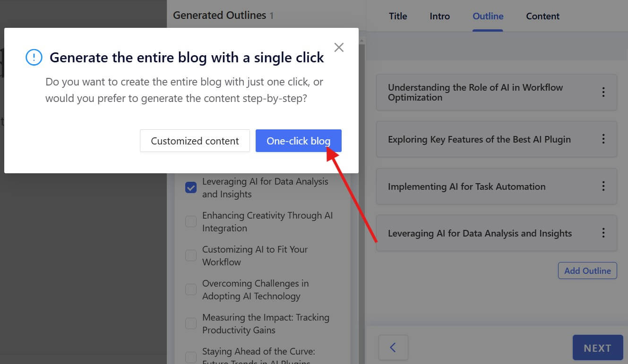Check "Enhancing Creativity Through AI Integration"
This screenshot has width=628, height=364.
pyautogui.click(x=190, y=221)
